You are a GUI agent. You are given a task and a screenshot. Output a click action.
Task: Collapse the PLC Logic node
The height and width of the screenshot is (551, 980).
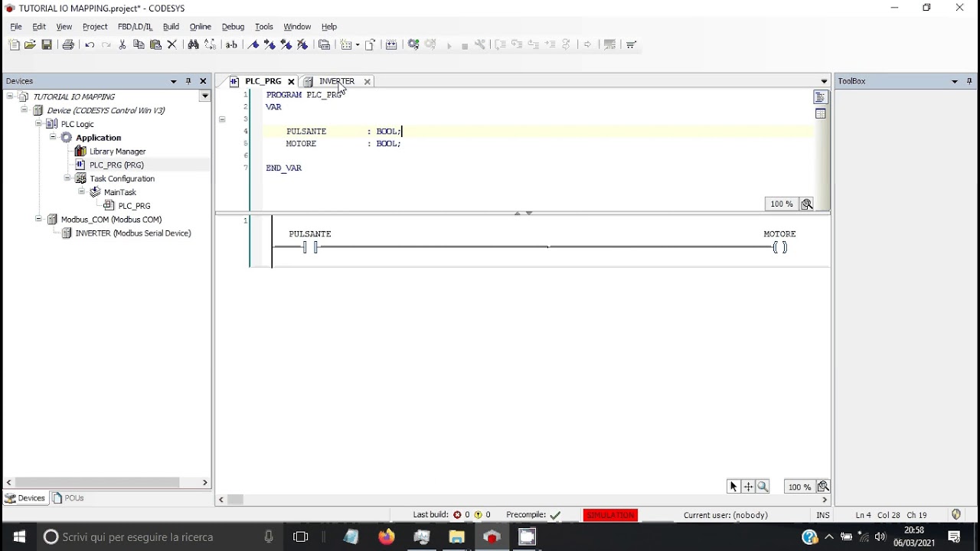(38, 124)
